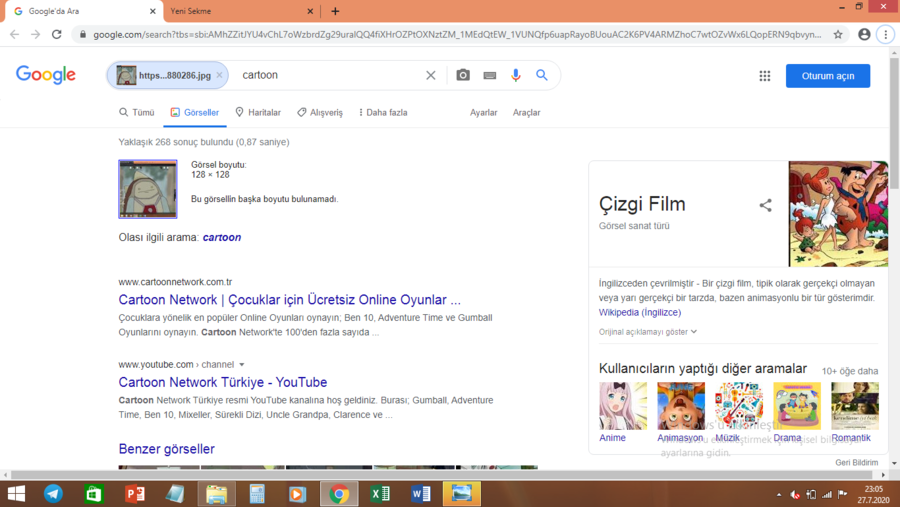Reload the page

point(56,34)
